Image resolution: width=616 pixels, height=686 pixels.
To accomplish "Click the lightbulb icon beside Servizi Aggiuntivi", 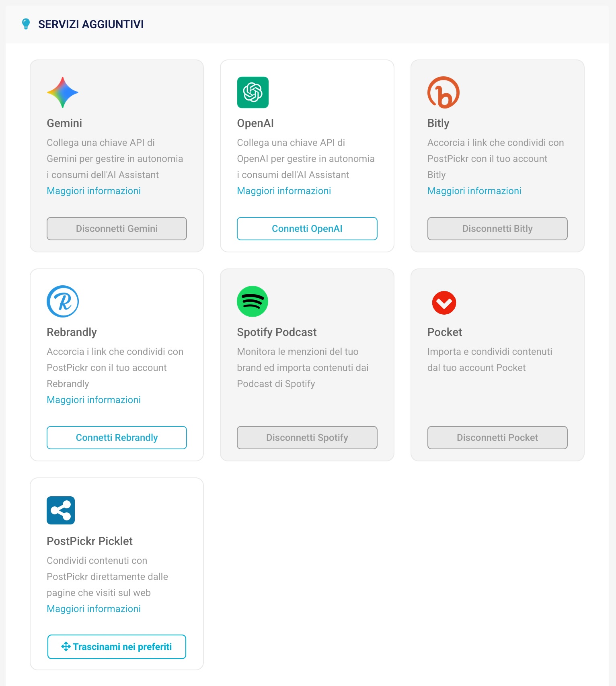I will point(26,24).
